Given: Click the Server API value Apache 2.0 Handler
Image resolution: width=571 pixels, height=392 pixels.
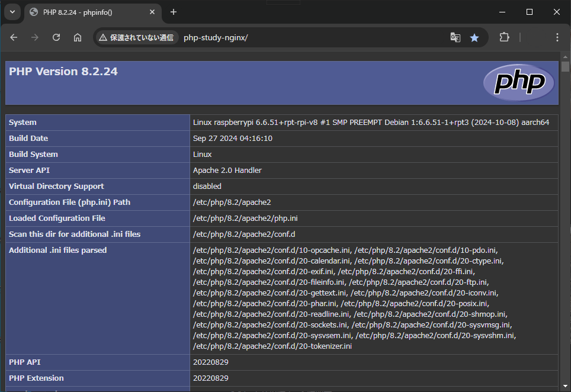Looking at the screenshot, I should 227,170.
